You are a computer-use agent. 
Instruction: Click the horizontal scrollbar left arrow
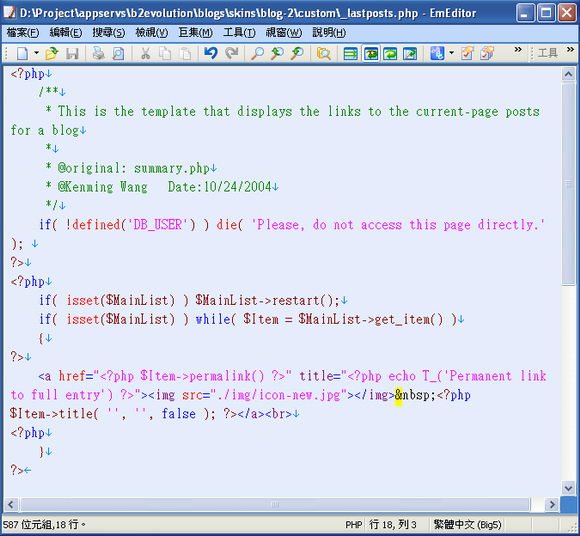(x=11, y=504)
